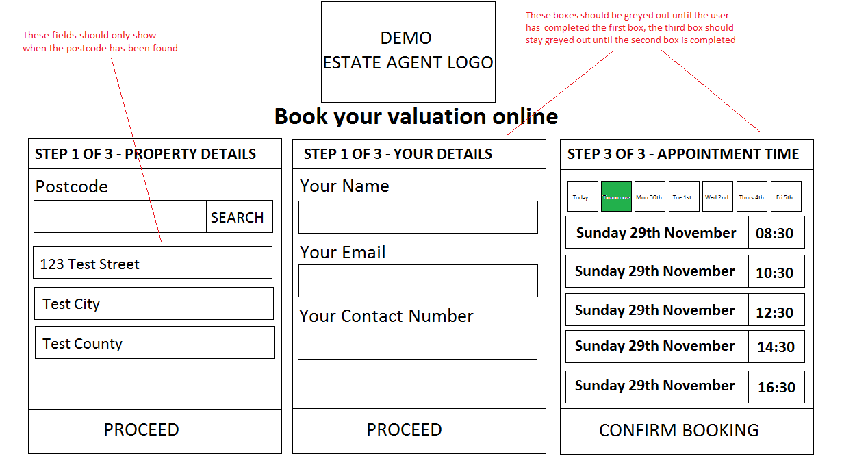Select the Thurs 4th date tab
Image resolution: width=868 pixels, height=463 pixels.
[752, 197]
